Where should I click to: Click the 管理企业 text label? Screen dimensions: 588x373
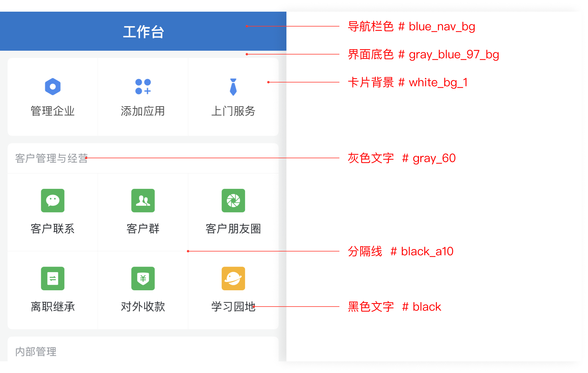(53, 111)
